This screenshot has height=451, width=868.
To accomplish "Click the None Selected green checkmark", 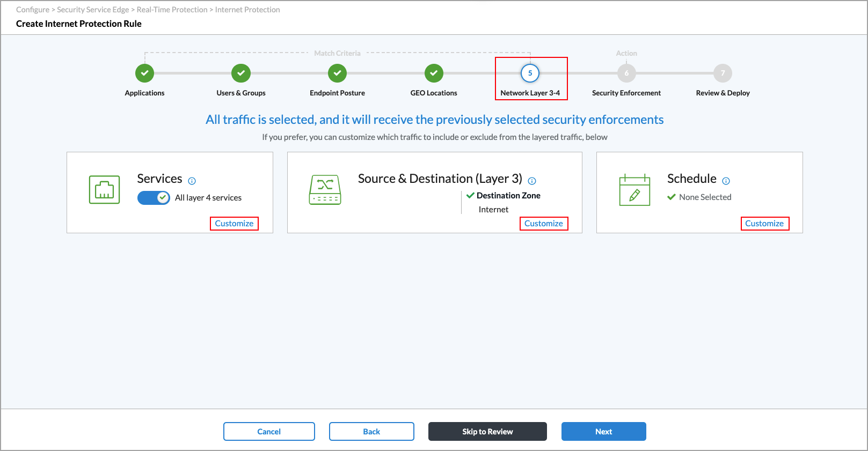I will tap(671, 197).
